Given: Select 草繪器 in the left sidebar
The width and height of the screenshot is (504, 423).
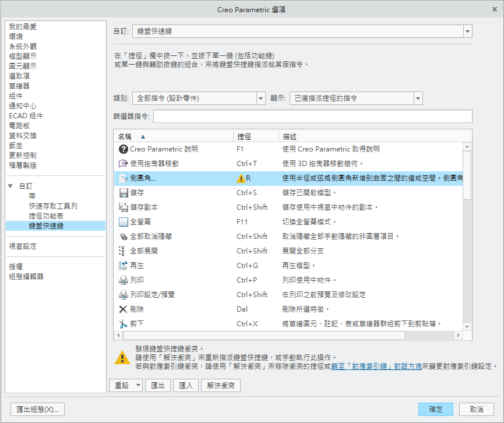Looking at the screenshot, I should coord(19,86).
